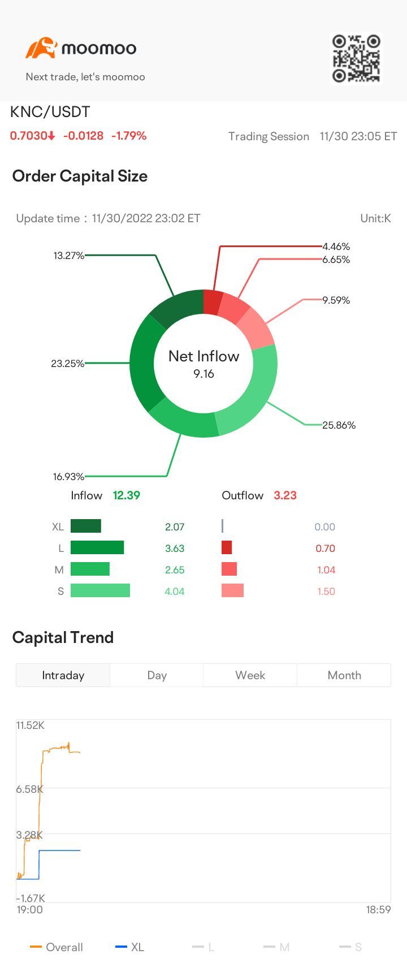Viewport: 407px width, 980px height.
Task: Click the light green S inflow bar
Action: coord(100,591)
